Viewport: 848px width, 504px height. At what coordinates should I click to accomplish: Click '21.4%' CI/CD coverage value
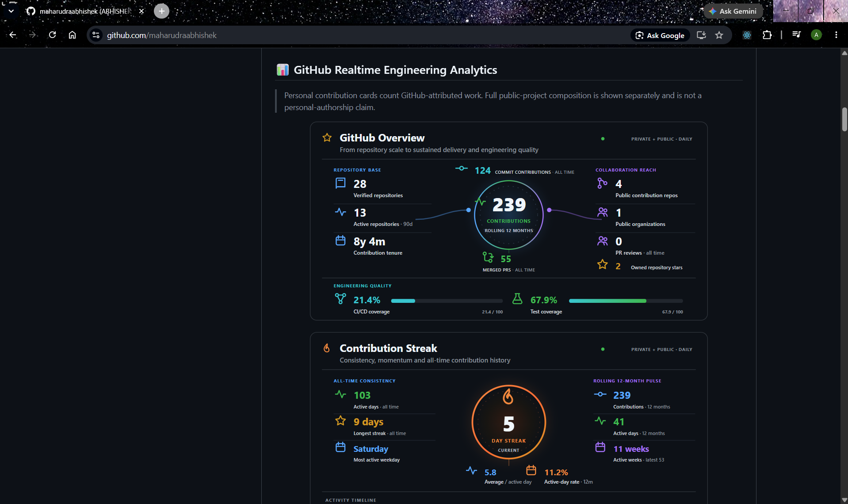[x=367, y=300]
